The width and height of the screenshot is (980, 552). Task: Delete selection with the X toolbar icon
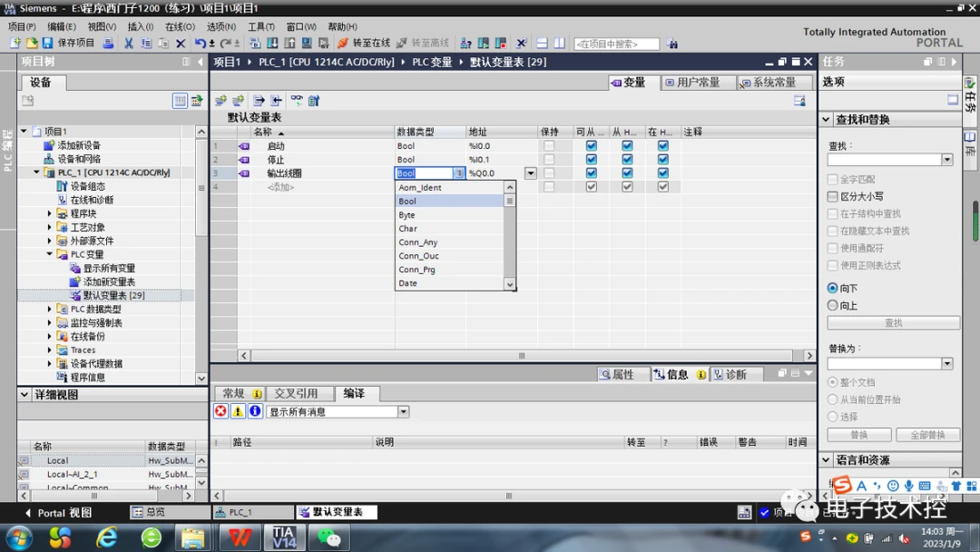(x=181, y=44)
